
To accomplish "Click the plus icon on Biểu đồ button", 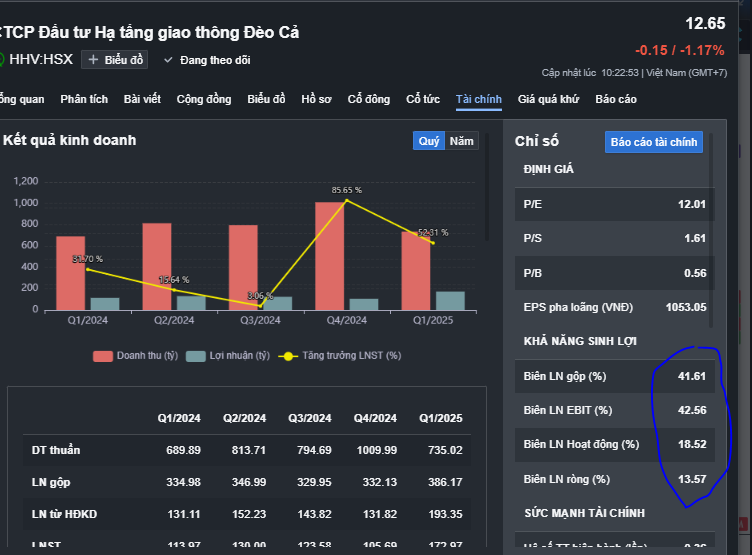I will pyautogui.click(x=94, y=60).
